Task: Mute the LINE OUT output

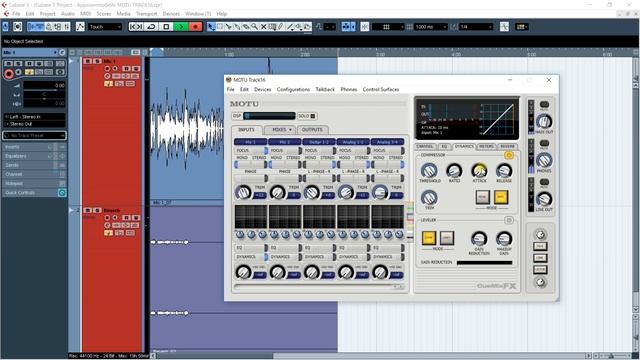Action: (x=544, y=182)
